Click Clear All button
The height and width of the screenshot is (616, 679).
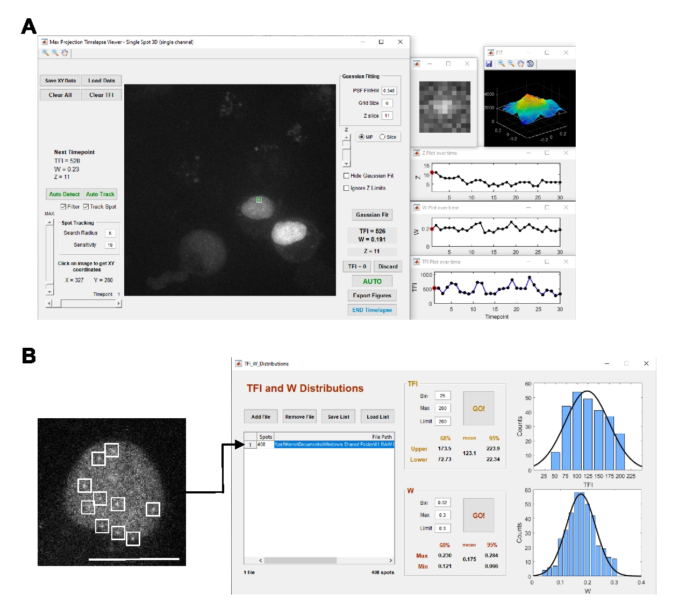coord(60,95)
